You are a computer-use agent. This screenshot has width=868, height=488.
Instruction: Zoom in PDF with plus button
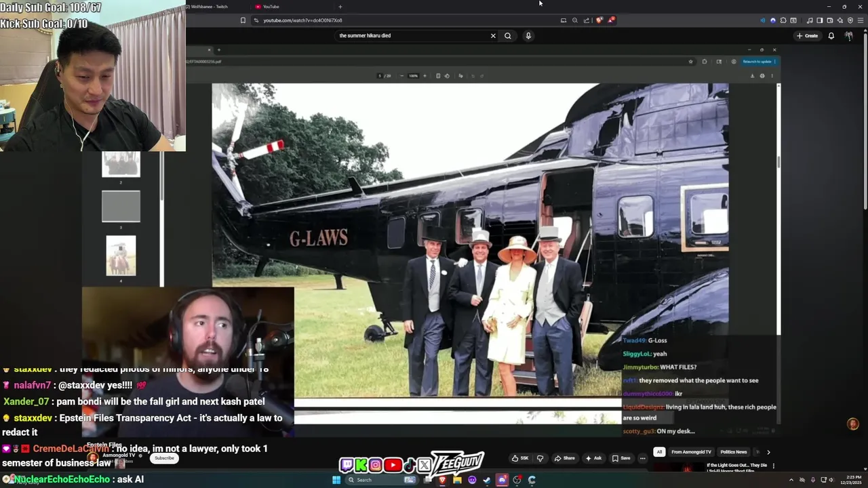pyautogui.click(x=425, y=76)
